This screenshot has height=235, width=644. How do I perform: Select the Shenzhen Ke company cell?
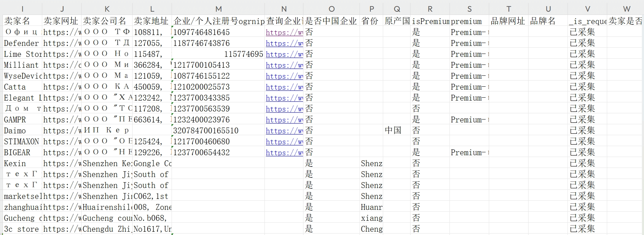click(x=107, y=163)
